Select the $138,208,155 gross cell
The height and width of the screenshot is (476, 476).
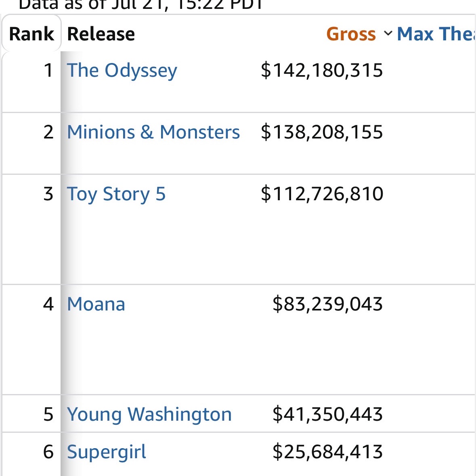pos(322,132)
